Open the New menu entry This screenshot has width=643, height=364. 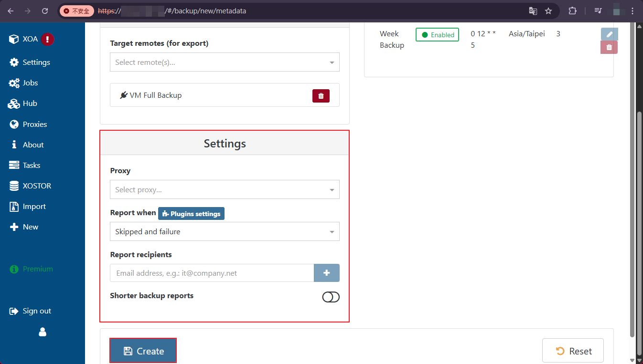coord(31,227)
